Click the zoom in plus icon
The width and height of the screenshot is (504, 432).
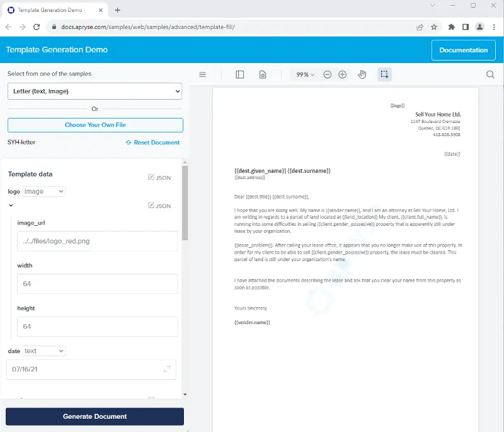(342, 74)
